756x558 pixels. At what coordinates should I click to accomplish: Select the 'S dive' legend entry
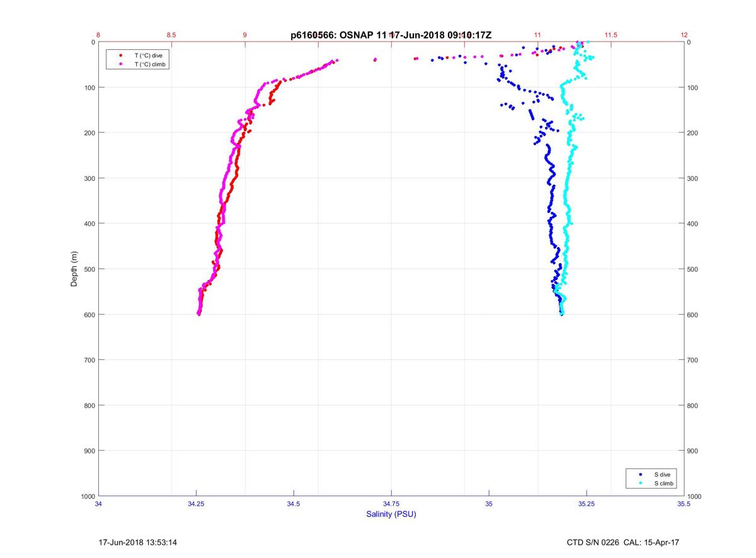[x=662, y=474]
